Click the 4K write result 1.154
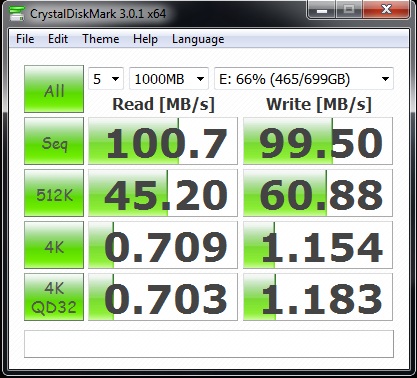The height and width of the screenshot is (378, 417). [318, 245]
